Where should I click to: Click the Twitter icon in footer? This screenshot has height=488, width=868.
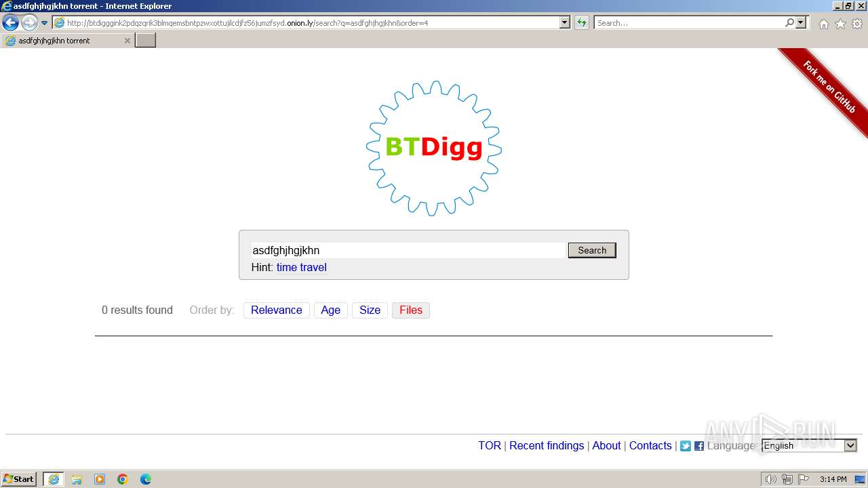(x=686, y=446)
